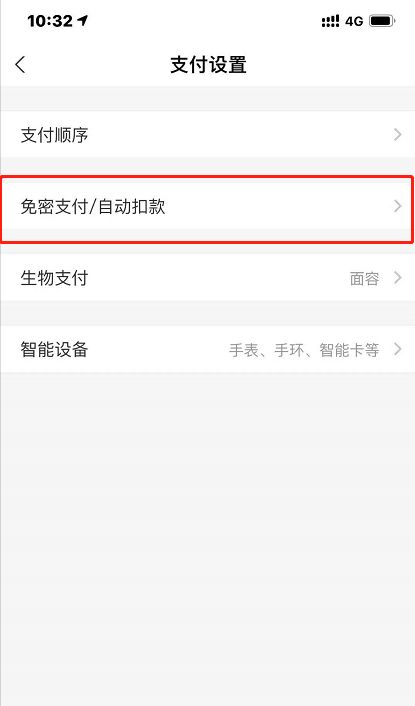Click the 10:32 clock in the status bar
Image resolution: width=415 pixels, height=706 pixels.
pos(50,21)
